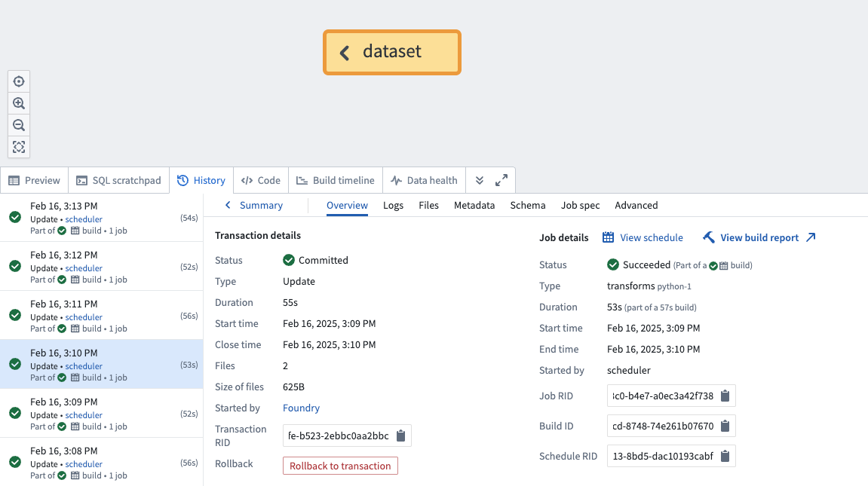This screenshot has height=486, width=868.
Task: Switch to the Logs tab
Action: (393, 205)
